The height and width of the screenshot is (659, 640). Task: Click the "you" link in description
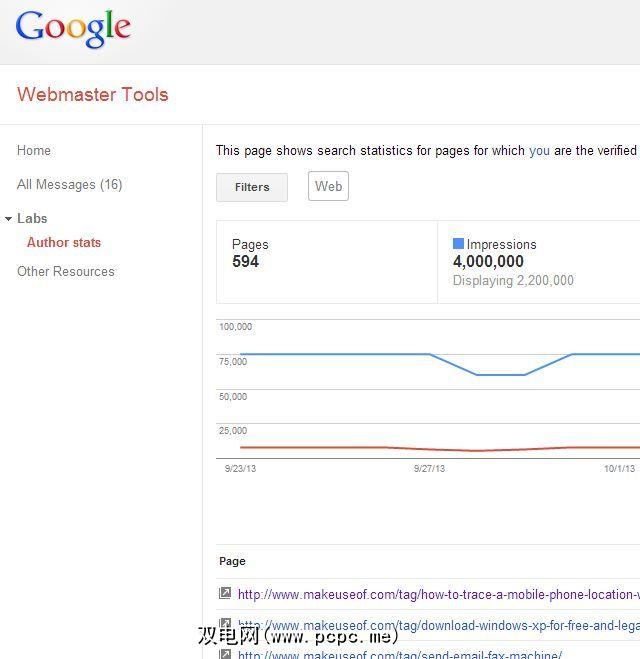[x=539, y=151]
